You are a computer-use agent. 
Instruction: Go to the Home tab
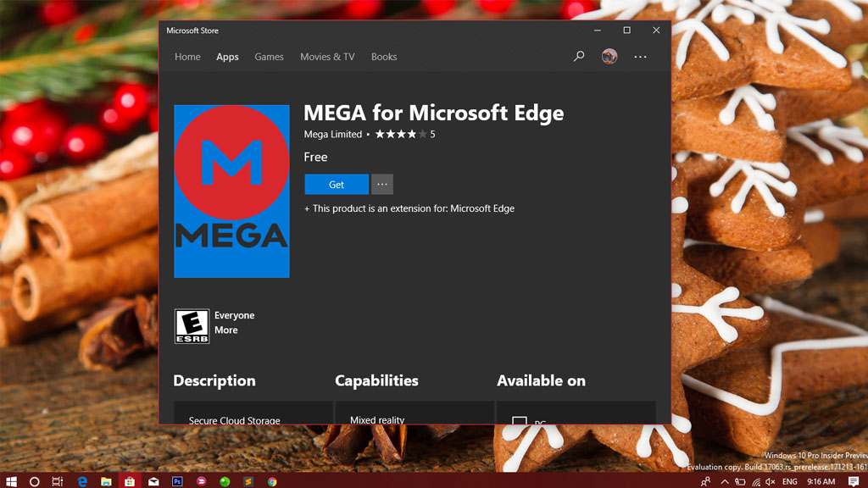pos(187,57)
